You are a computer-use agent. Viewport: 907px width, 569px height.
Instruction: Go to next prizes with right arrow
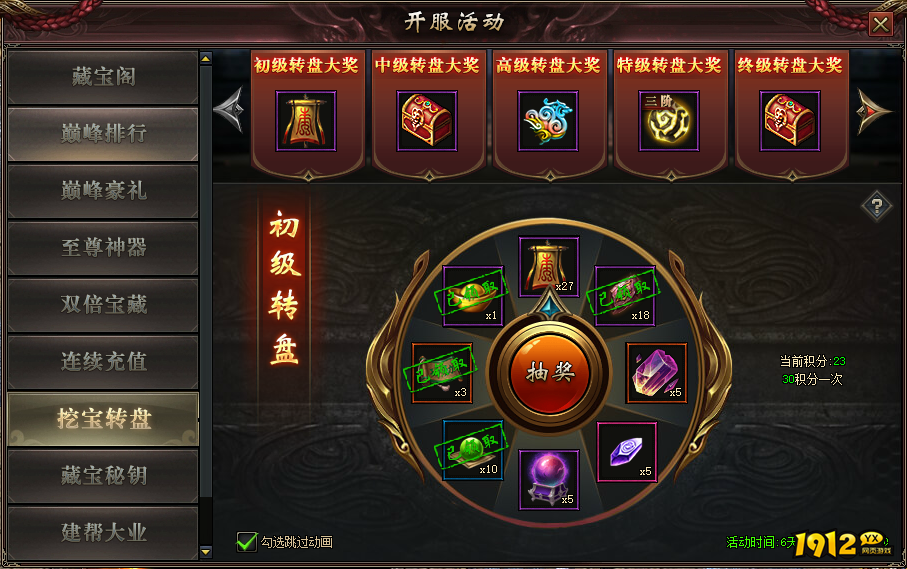(x=873, y=110)
